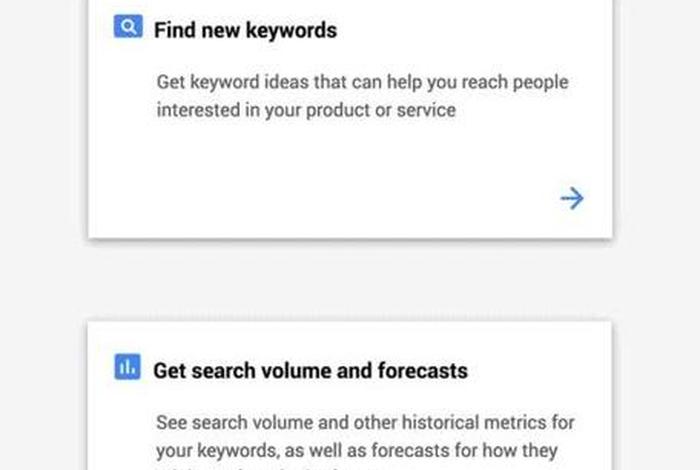Select the search volume and forecasts card
This screenshot has width=700, height=470.
coord(350,395)
